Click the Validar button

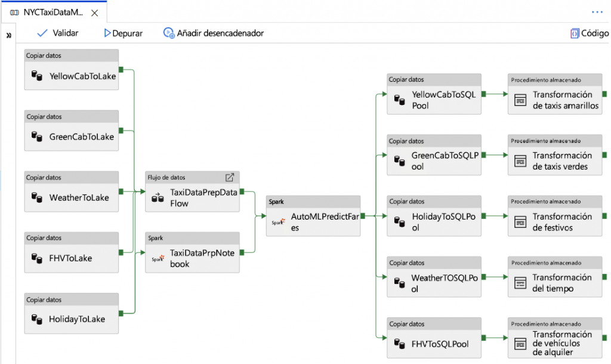(57, 33)
